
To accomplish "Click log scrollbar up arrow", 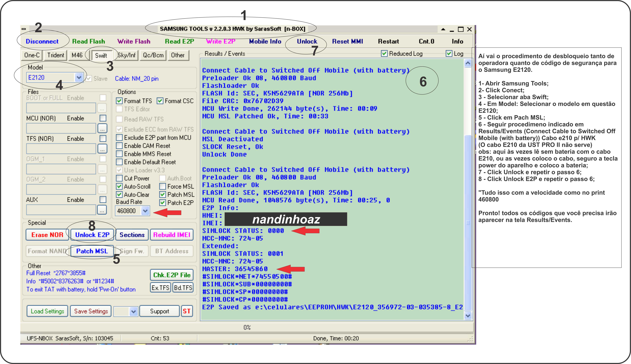I will coord(468,64).
